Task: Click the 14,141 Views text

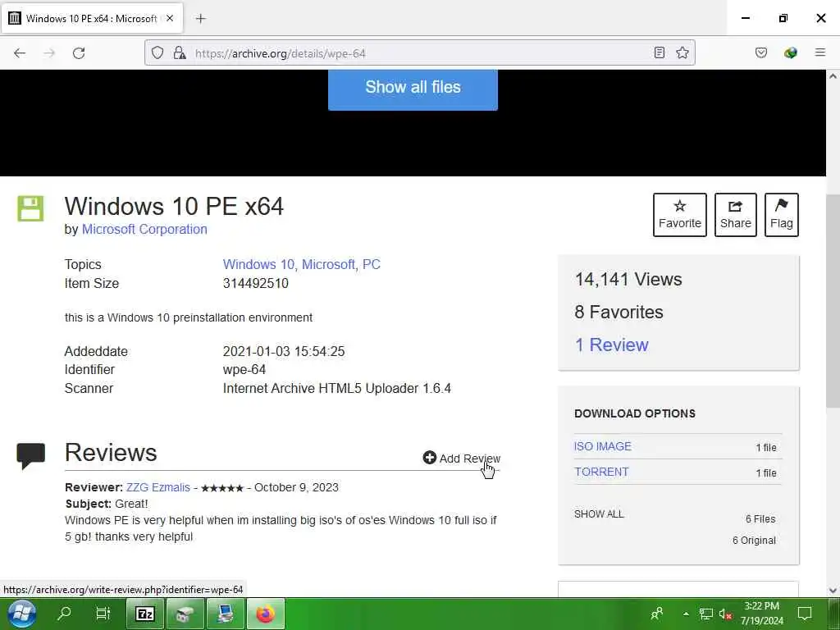Action: pos(628,280)
